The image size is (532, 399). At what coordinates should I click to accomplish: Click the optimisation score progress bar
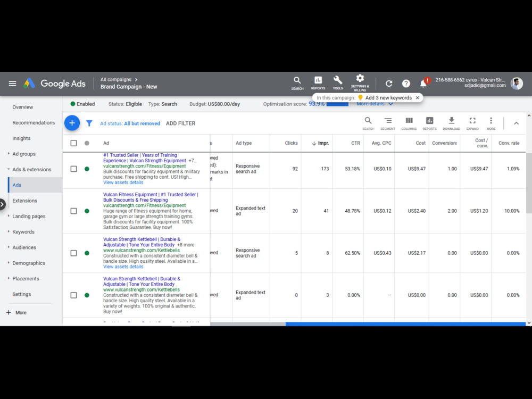(x=337, y=104)
